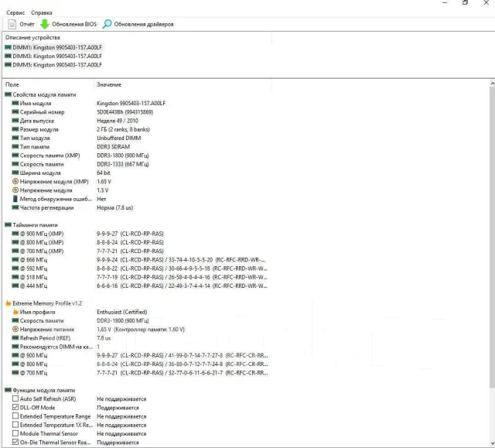Open Обновления драйверов toolbar button

click(x=138, y=24)
